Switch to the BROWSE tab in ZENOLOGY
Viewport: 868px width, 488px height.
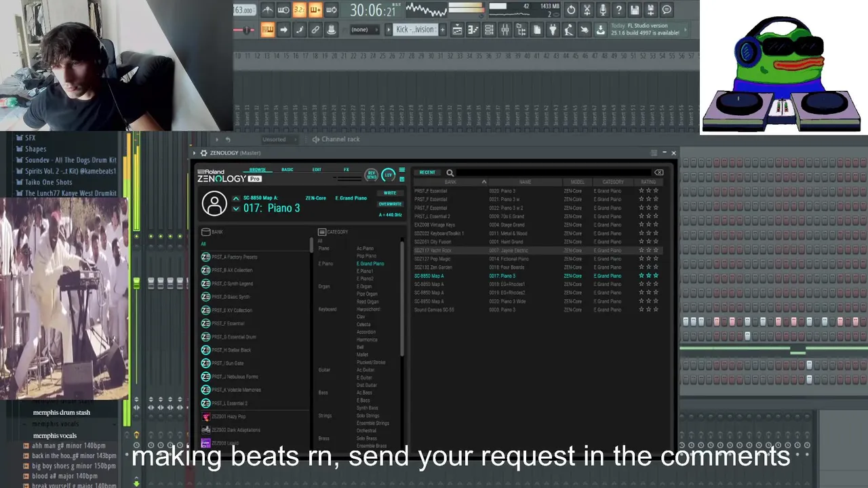[x=257, y=169]
